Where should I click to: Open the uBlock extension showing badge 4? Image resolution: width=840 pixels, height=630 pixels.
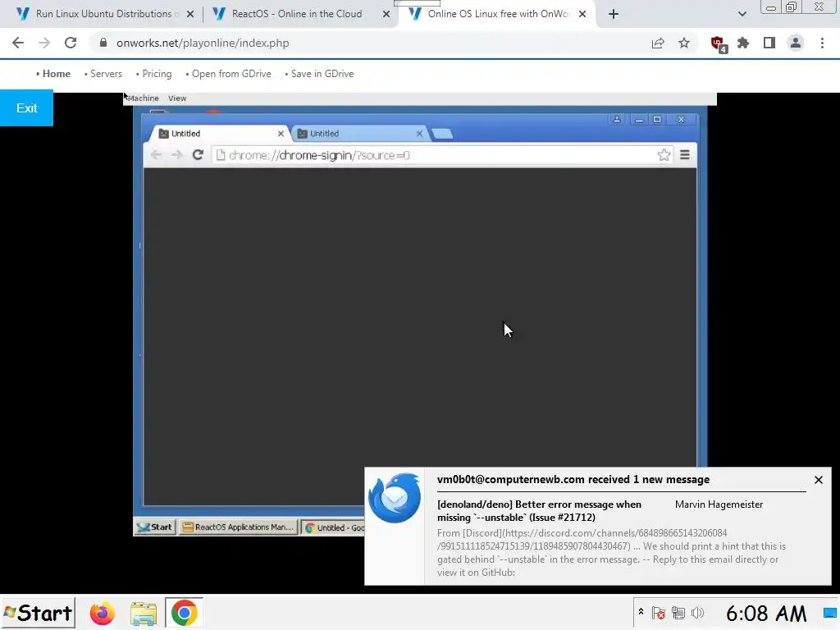pyautogui.click(x=718, y=44)
